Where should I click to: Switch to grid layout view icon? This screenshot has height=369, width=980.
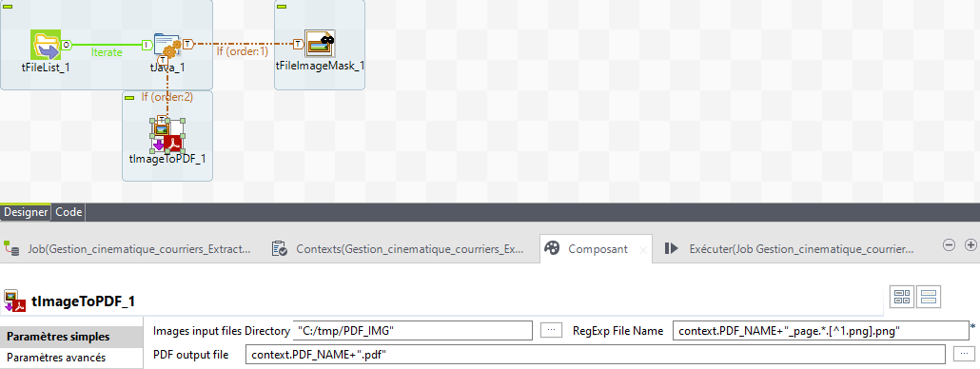click(902, 298)
